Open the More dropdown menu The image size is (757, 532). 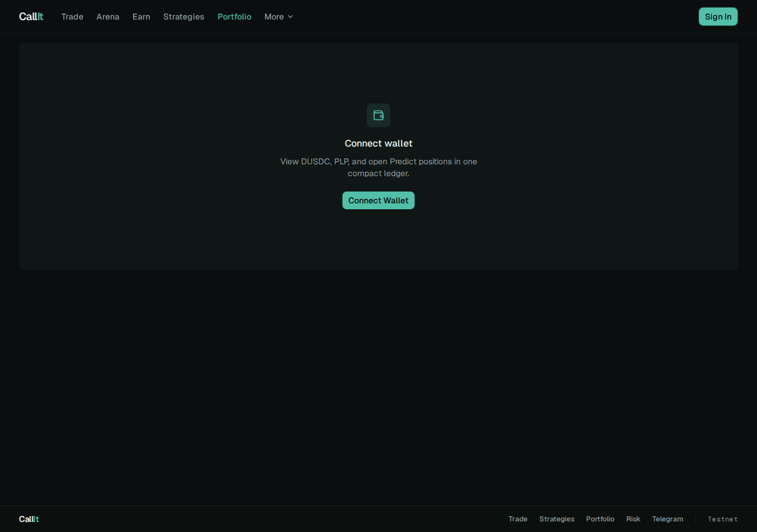279,17
